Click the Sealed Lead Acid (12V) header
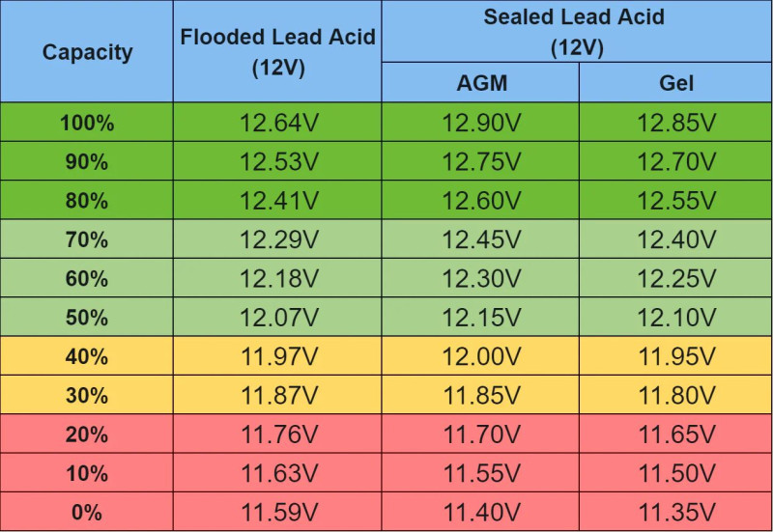 point(576,32)
